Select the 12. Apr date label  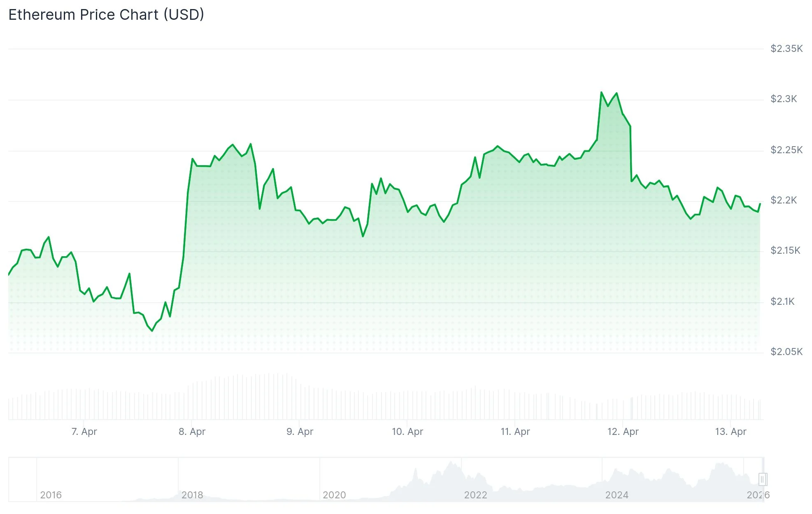[623, 432]
